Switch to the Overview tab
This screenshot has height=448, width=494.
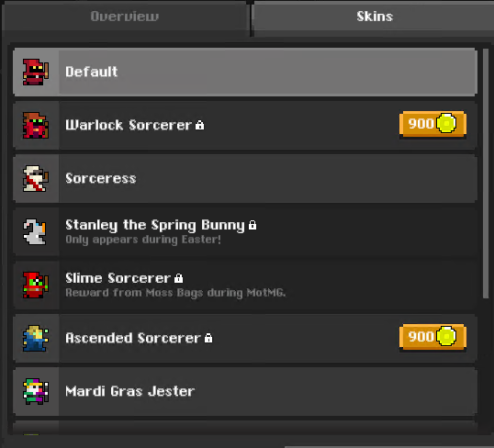(125, 17)
